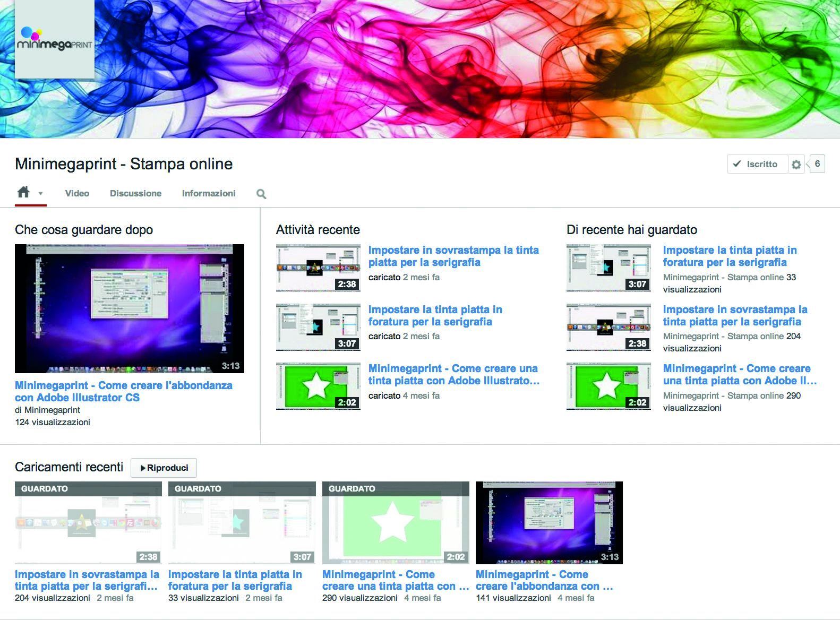This screenshot has height=620, width=840.
Task: Open watched upload thumbnail with 3:07 duration
Action: pos(242,522)
